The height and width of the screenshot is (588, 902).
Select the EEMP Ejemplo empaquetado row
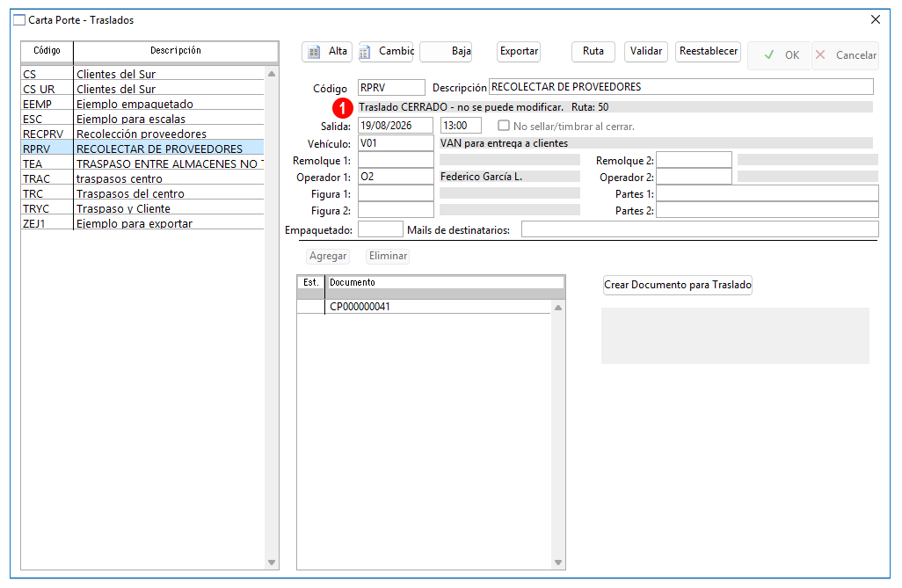pos(142,104)
